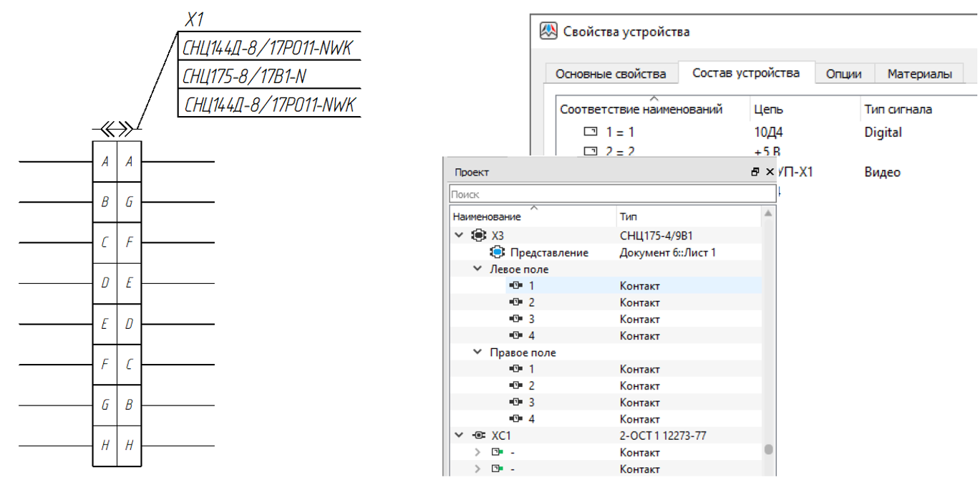Sort project tree by Тип column header

(x=629, y=216)
